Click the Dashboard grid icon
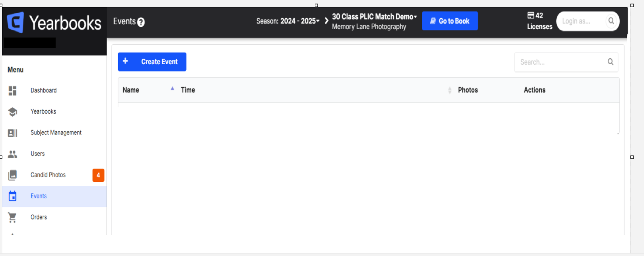The image size is (644, 256). pyautogui.click(x=12, y=90)
